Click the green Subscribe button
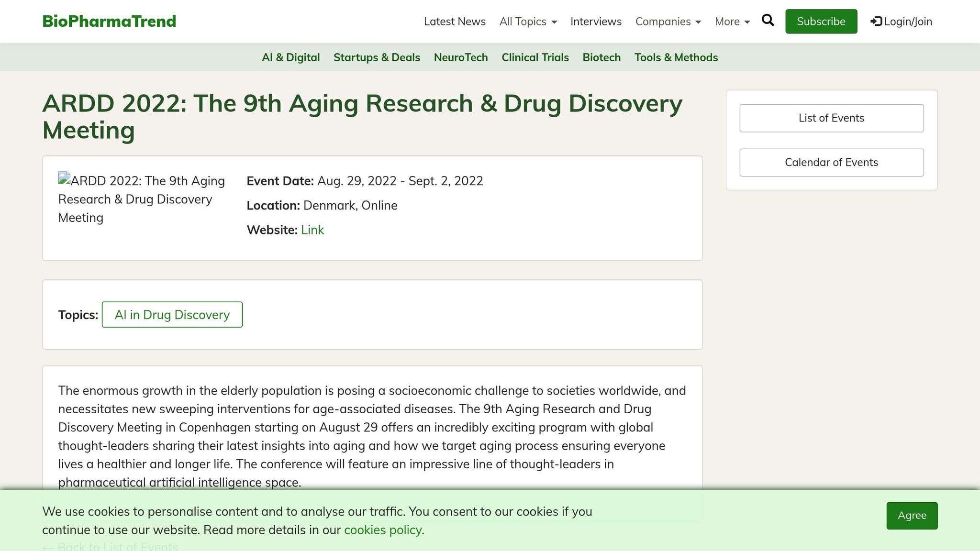Viewport: 980px width, 551px height. pyautogui.click(x=821, y=22)
